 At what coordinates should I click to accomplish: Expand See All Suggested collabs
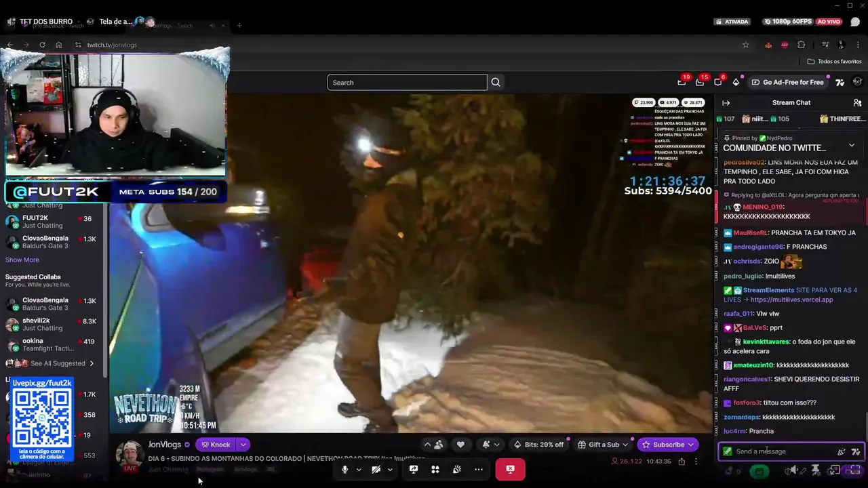point(51,363)
